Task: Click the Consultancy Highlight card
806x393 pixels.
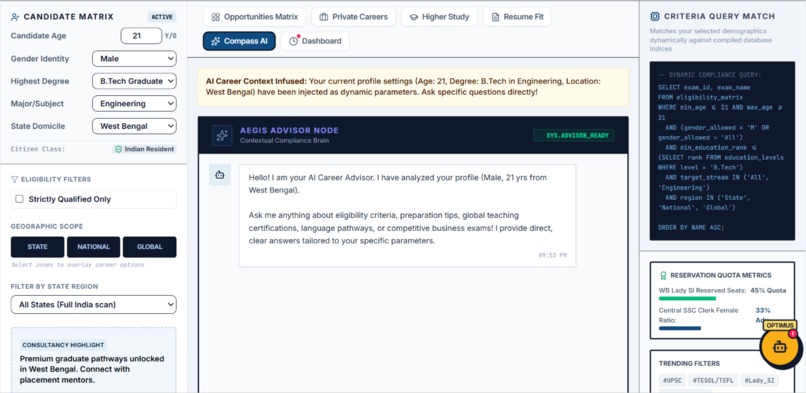Action: pos(94,360)
